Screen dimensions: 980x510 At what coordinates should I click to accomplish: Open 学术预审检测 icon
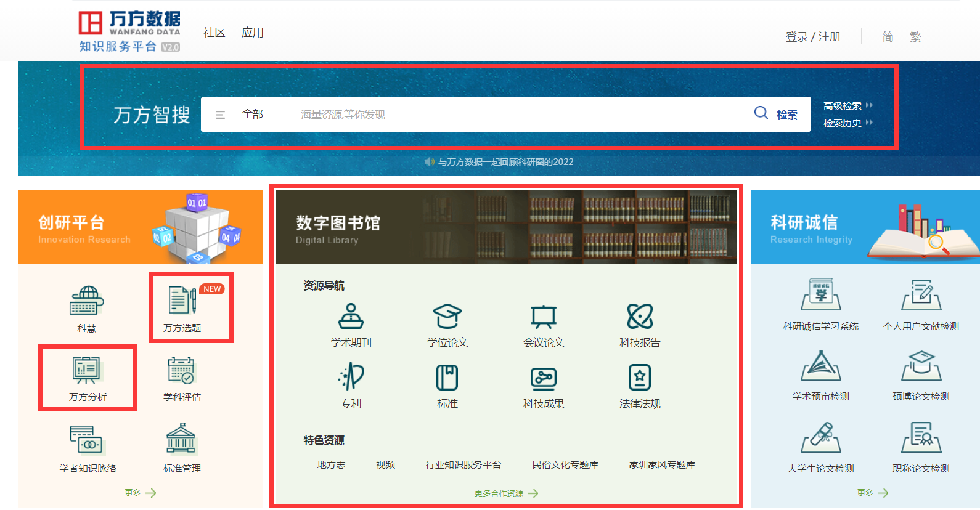821,366
